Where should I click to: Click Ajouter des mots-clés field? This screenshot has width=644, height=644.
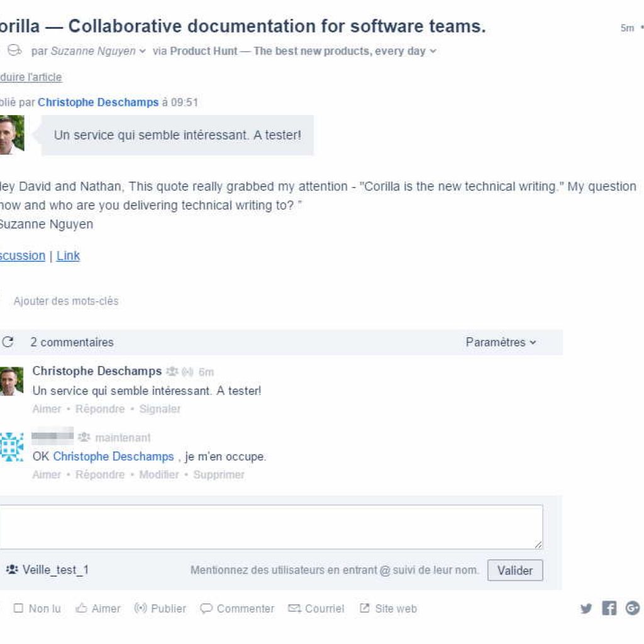(x=65, y=301)
